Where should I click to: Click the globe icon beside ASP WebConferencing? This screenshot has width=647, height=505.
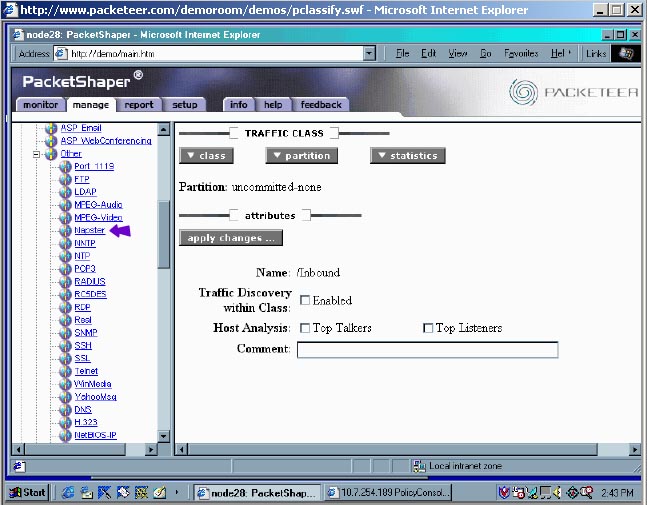51,141
